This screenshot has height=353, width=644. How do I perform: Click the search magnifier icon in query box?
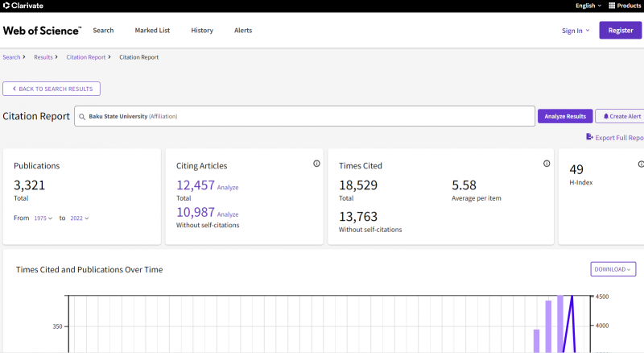tap(82, 116)
